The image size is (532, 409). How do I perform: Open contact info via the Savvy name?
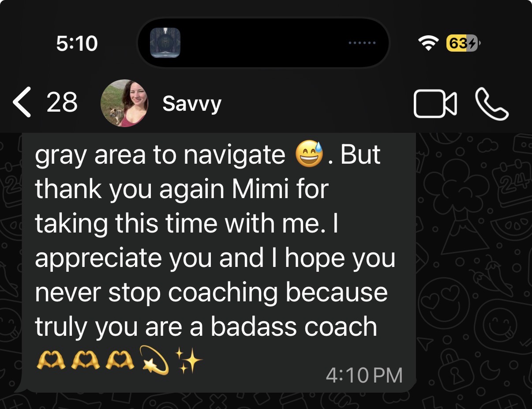pyautogui.click(x=192, y=104)
